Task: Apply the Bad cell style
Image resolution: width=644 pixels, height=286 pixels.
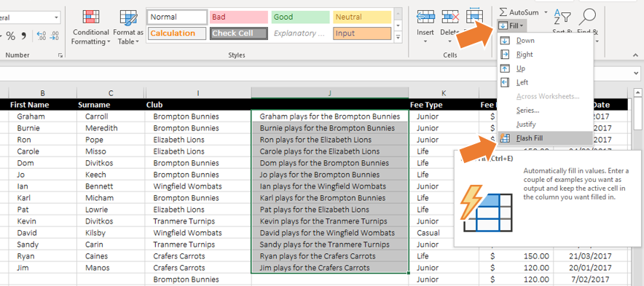Action: tap(239, 17)
